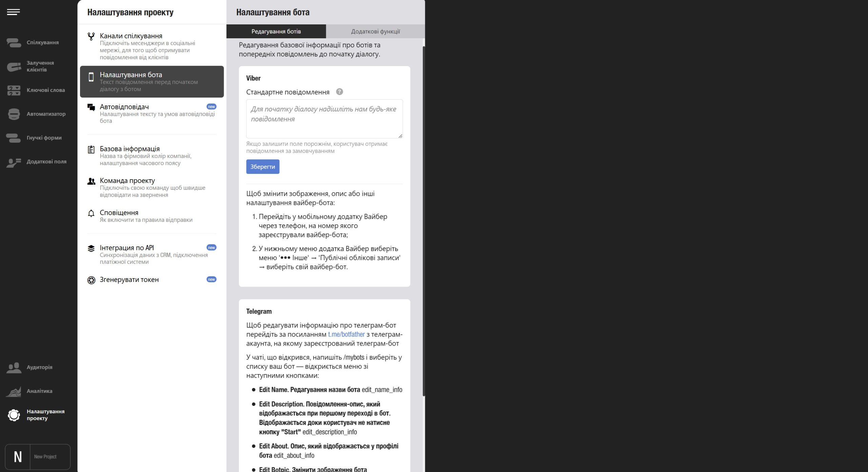Click the New Project 'N' avatar
This screenshot has height=472, width=868.
[18, 457]
